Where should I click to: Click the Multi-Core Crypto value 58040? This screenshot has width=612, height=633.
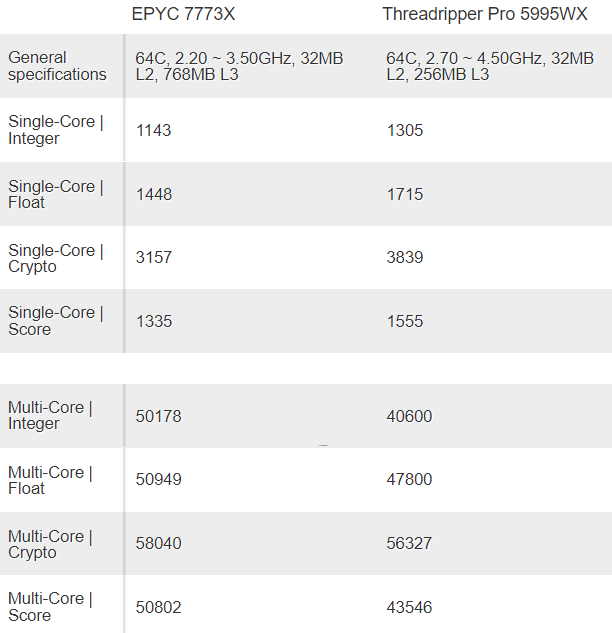pyautogui.click(x=159, y=544)
